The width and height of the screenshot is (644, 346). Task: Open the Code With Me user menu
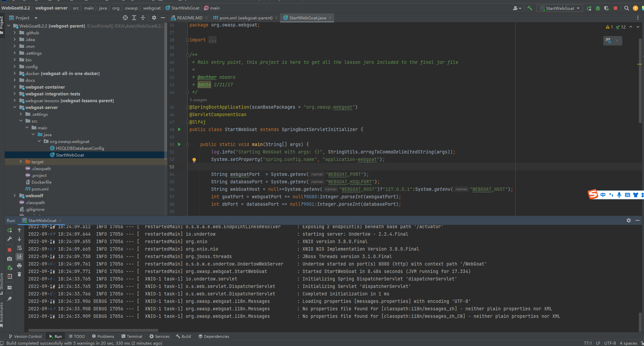pos(517,8)
